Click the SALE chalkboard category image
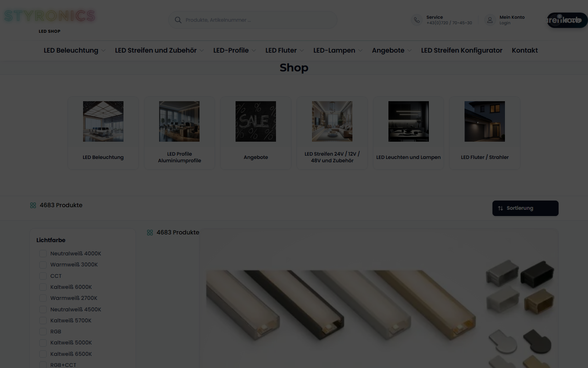The image size is (588, 368). pos(256,121)
